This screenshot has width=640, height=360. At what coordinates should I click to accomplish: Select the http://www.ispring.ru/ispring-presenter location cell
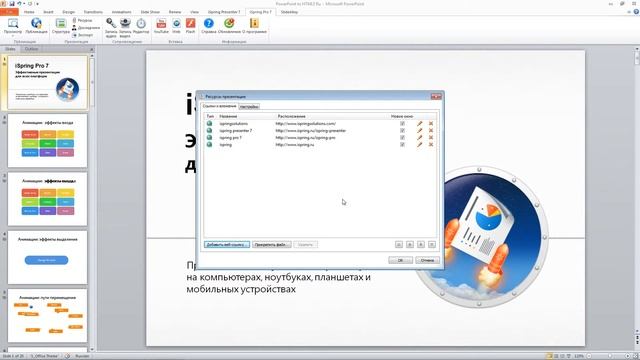(x=311, y=131)
